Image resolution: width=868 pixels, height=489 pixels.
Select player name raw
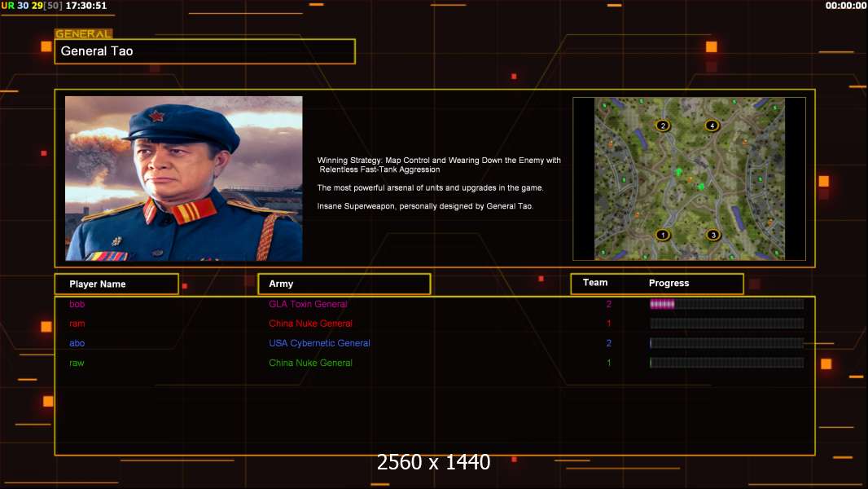click(77, 363)
